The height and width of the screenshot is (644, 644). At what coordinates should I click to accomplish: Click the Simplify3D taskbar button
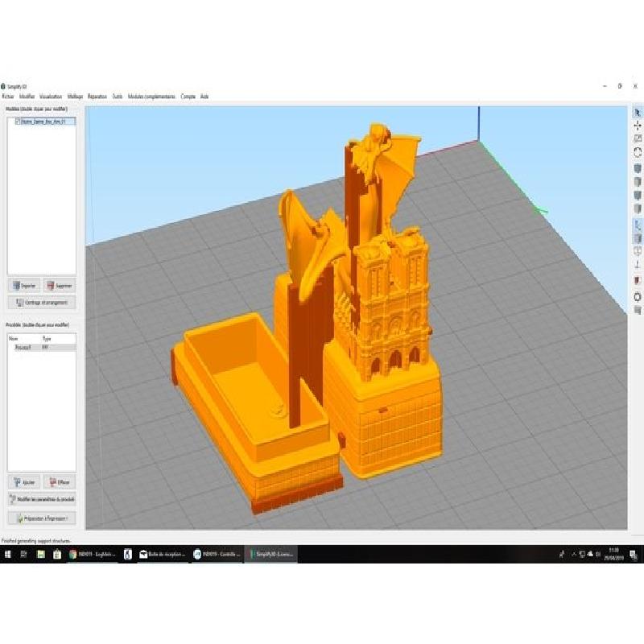coord(271,555)
